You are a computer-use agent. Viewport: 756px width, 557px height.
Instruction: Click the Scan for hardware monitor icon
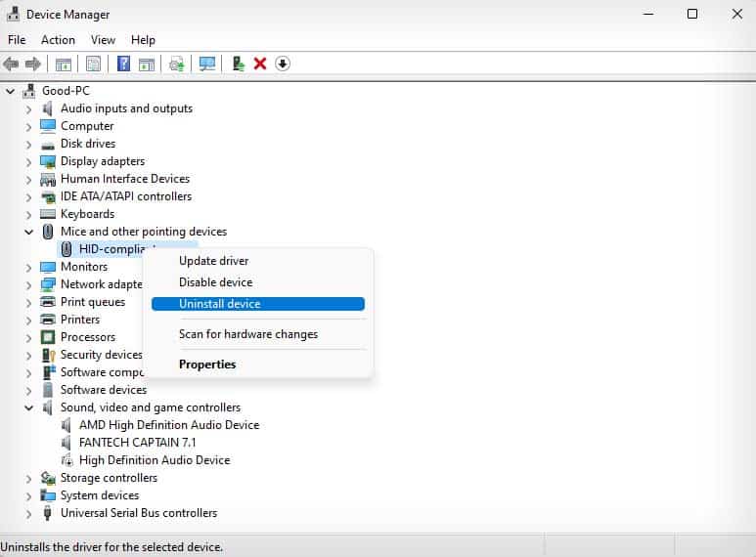pos(206,64)
